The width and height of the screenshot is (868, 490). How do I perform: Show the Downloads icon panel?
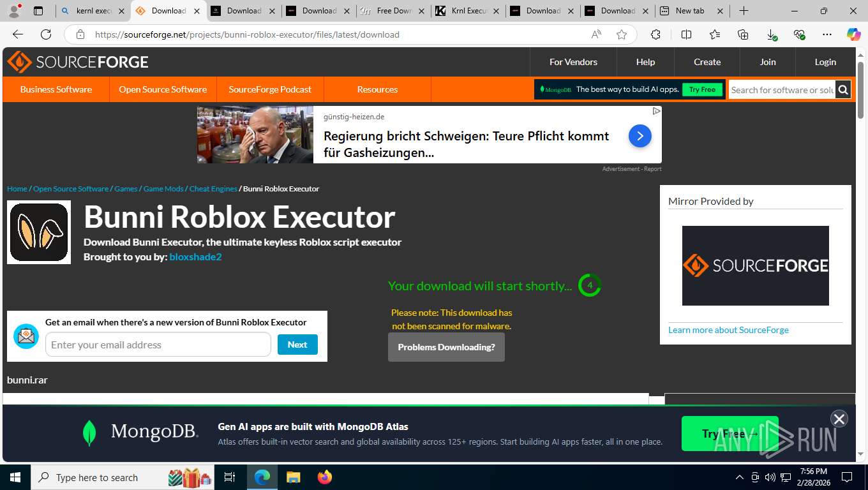coord(772,34)
